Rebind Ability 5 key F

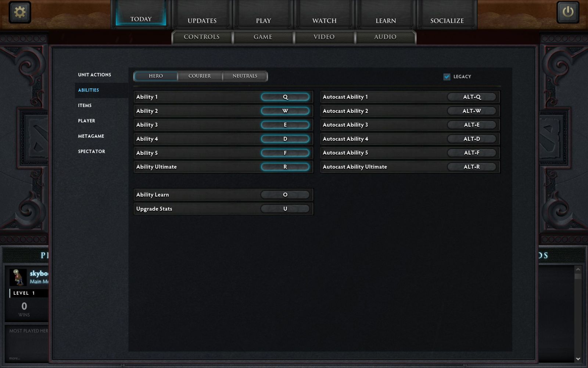(x=285, y=153)
